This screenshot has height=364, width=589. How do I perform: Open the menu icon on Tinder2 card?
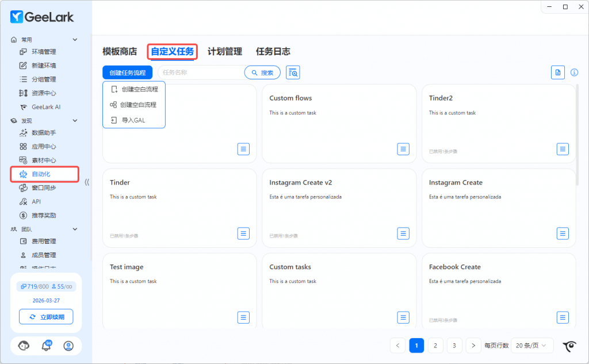pos(563,149)
